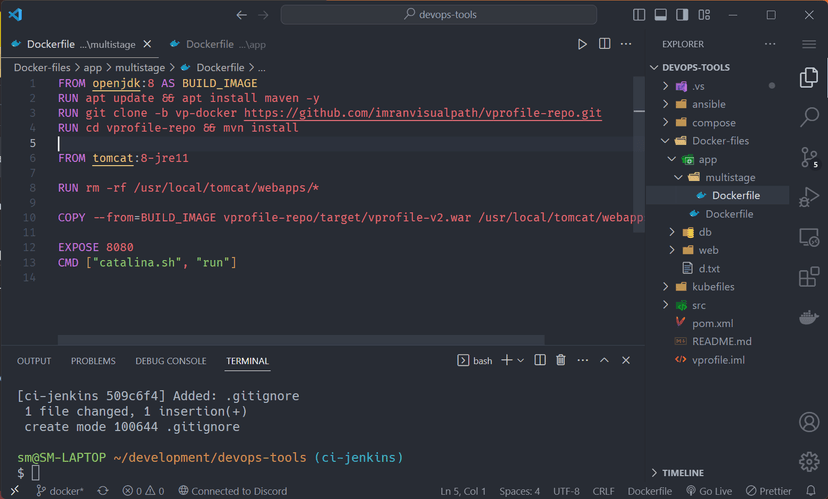
Task: Open the new terminal launch profile dropdown
Action: pos(521,360)
